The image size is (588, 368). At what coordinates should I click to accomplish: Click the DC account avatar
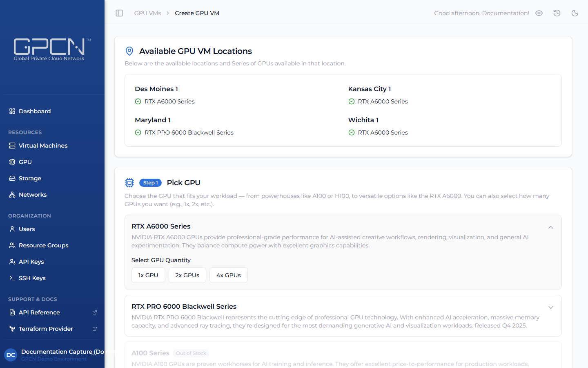click(11, 355)
